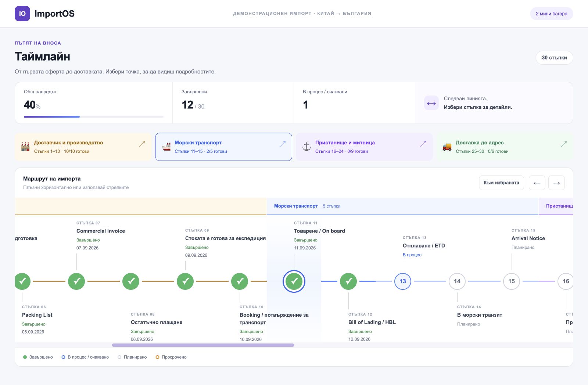The image size is (588, 385).
Task: Switch to the Морски транспорт phase tab
Action: pyautogui.click(x=224, y=147)
